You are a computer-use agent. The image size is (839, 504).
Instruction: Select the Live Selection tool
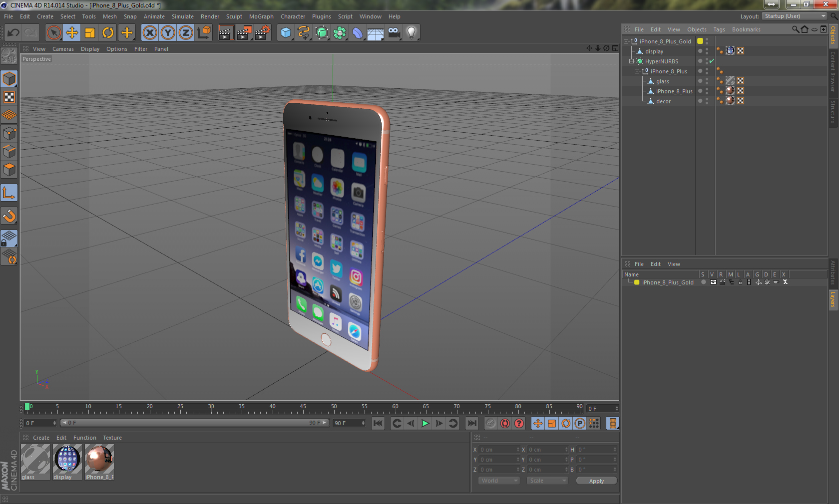click(54, 33)
